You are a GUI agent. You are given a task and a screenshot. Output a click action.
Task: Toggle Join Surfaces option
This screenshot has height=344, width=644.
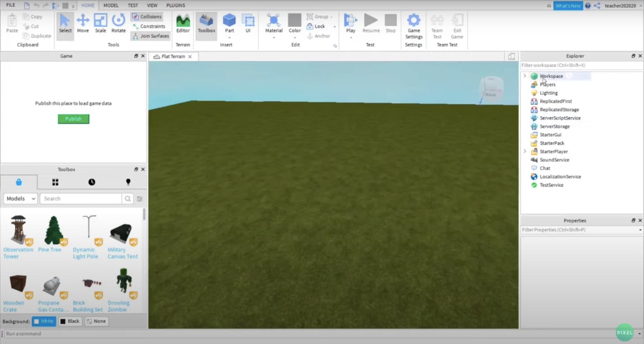pos(150,36)
